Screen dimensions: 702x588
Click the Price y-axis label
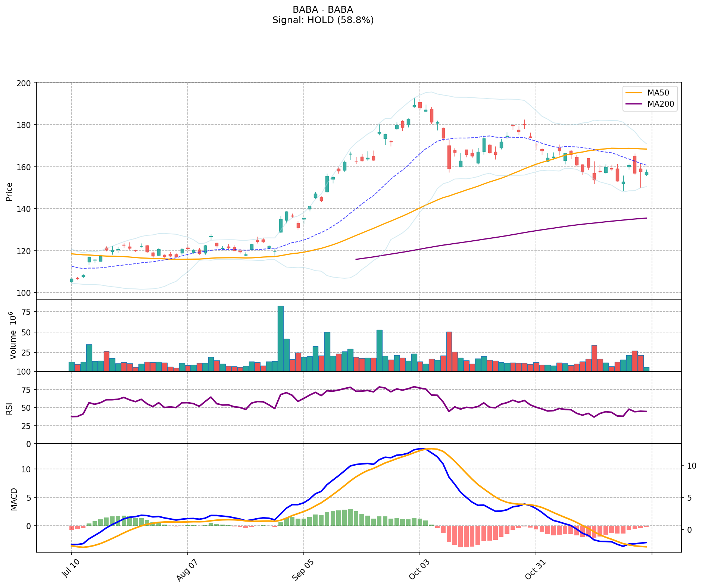(9, 191)
